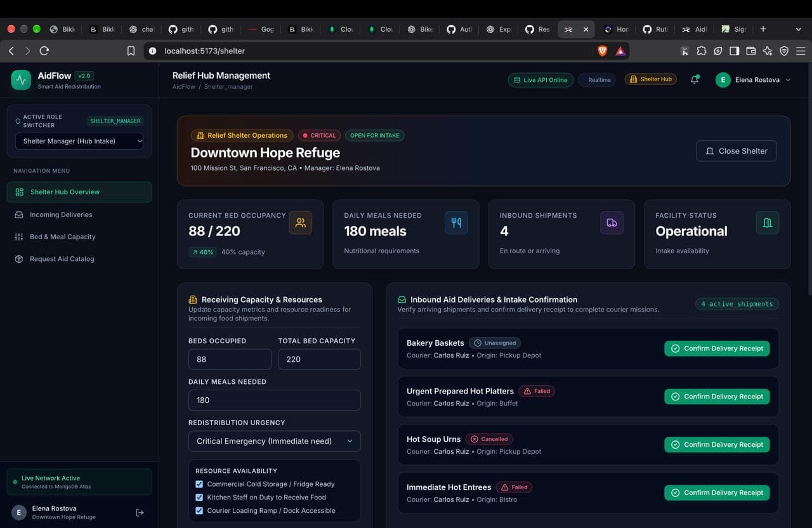Confirm delivery receipt for Bakery Baskets

click(717, 348)
